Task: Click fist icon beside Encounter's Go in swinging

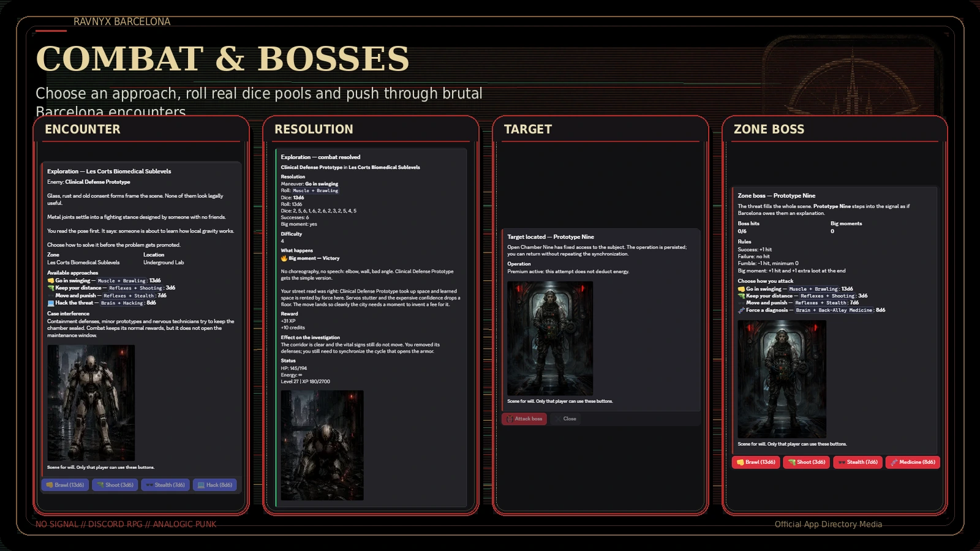Action: [51, 281]
